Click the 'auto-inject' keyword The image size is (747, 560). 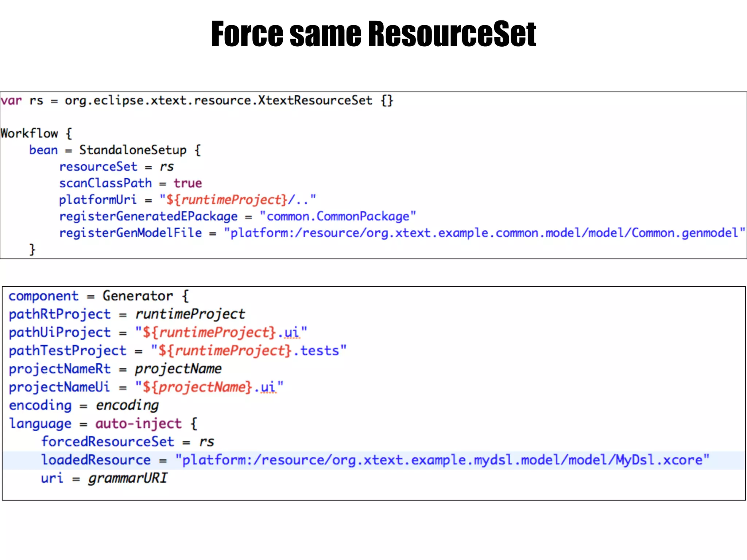(138, 423)
